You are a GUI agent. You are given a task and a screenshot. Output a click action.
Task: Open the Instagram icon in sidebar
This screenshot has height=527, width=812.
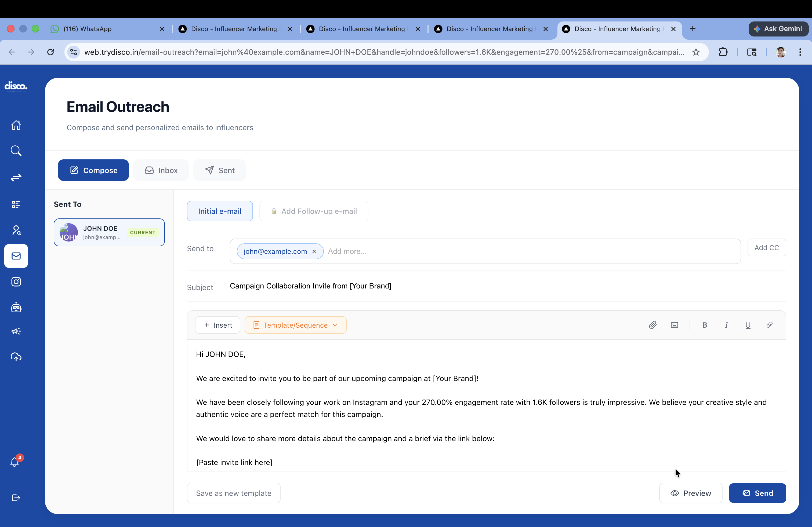pos(16,281)
